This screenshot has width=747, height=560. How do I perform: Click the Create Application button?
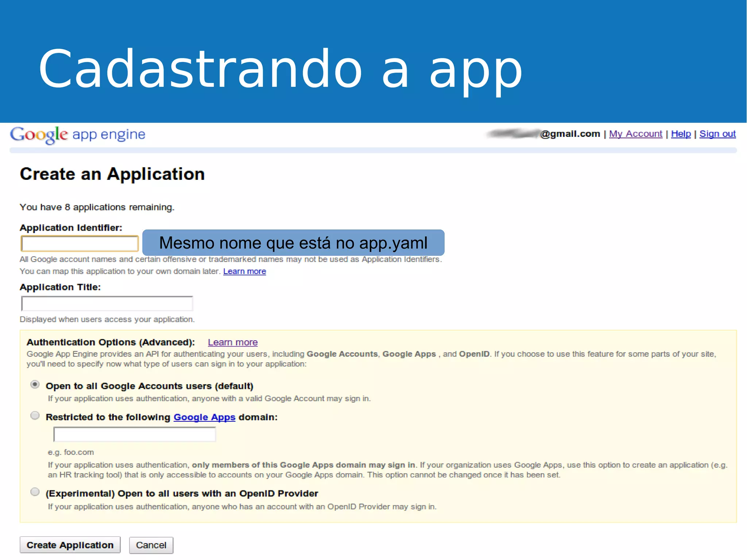tap(70, 545)
